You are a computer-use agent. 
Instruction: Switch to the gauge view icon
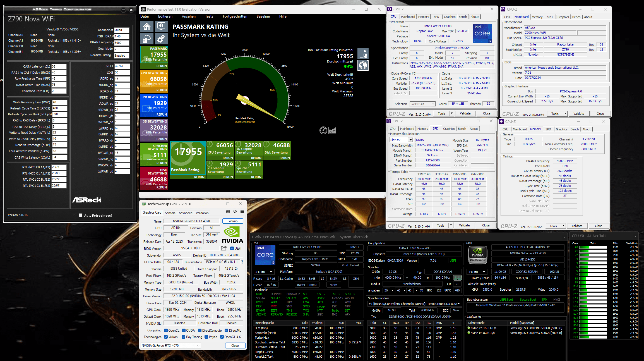coord(323,130)
